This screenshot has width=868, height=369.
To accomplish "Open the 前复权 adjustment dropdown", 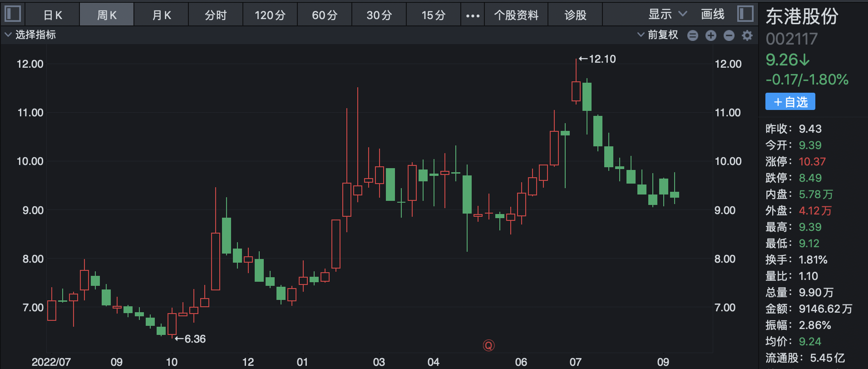I will pyautogui.click(x=658, y=35).
